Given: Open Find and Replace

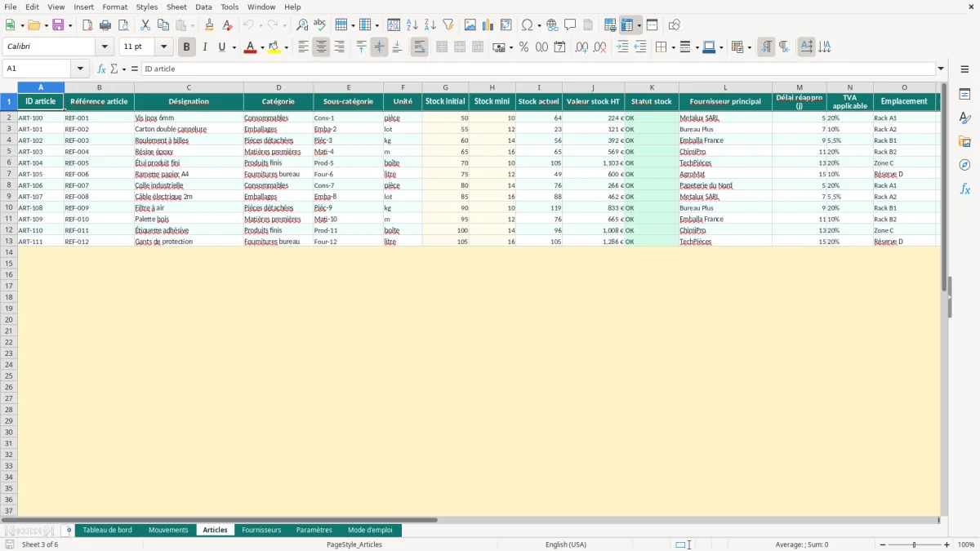Looking at the screenshot, I should point(302,25).
